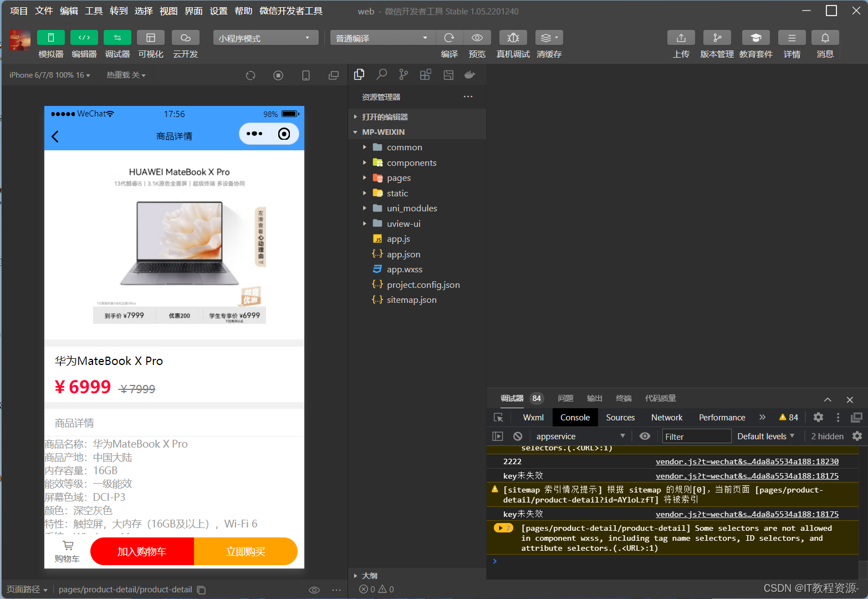The height and width of the screenshot is (599, 868).
Task: Open the app.json file
Action: point(418,255)
